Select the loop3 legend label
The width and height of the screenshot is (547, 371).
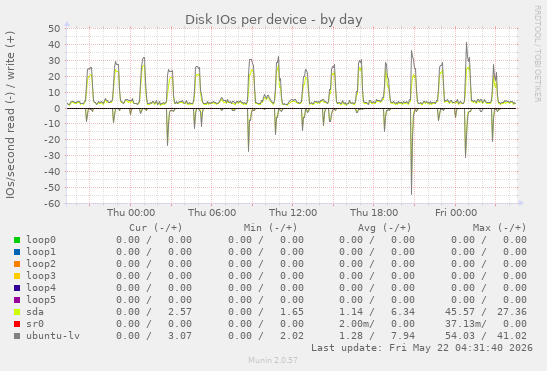41,276
